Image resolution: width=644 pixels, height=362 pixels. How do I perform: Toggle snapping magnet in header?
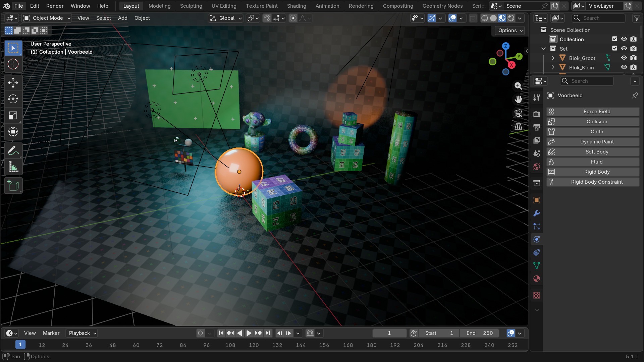(x=267, y=18)
